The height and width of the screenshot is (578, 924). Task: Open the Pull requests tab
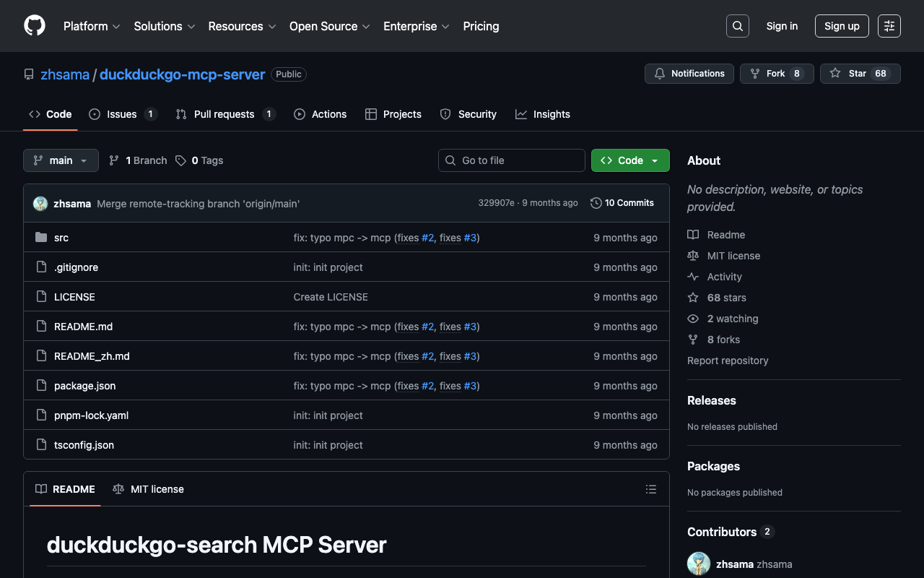(x=225, y=114)
